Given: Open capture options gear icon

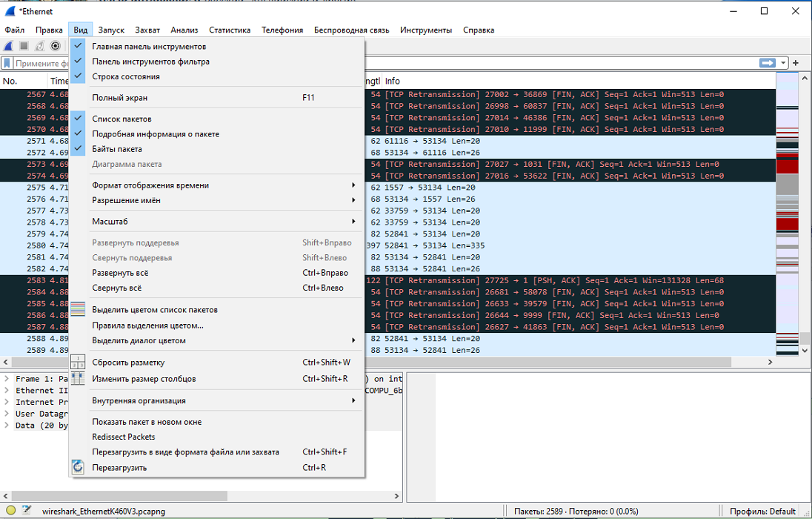Looking at the screenshot, I should (x=56, y=46).
